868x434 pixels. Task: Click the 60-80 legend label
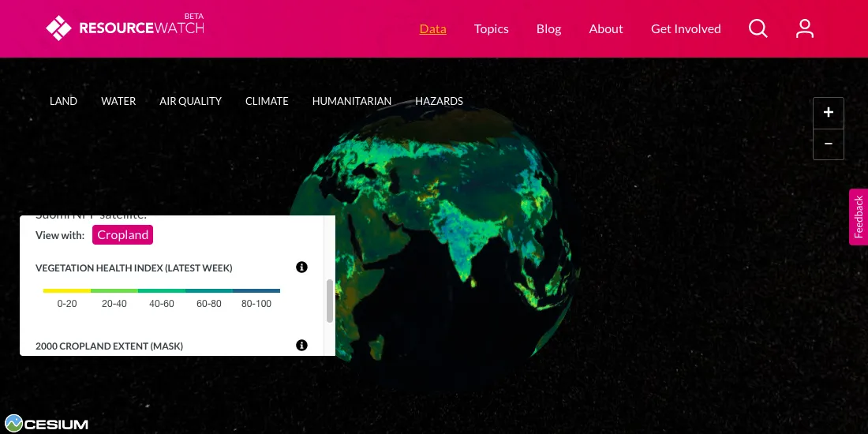coord(208,303)
